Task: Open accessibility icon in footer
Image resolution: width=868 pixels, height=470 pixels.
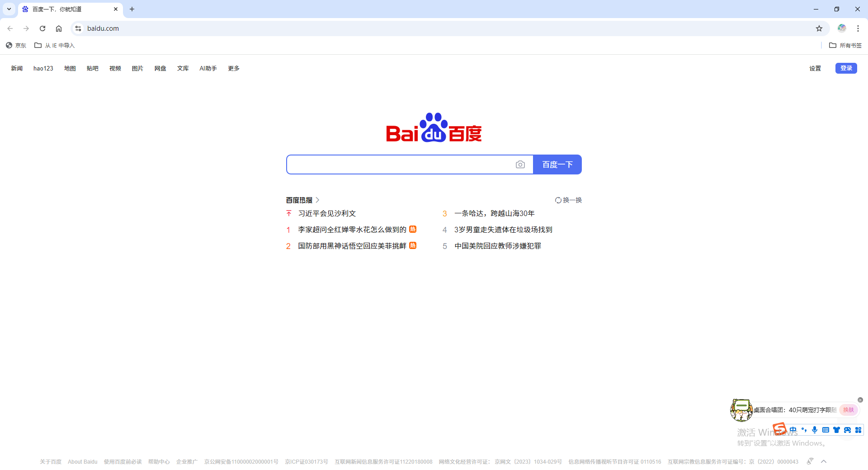Action: click(810, 461)
